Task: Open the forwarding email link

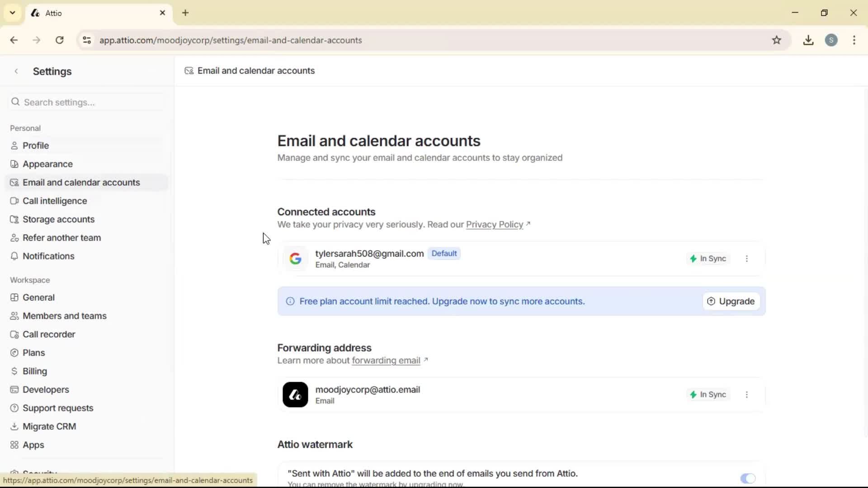Action: (x=386, y=361)
